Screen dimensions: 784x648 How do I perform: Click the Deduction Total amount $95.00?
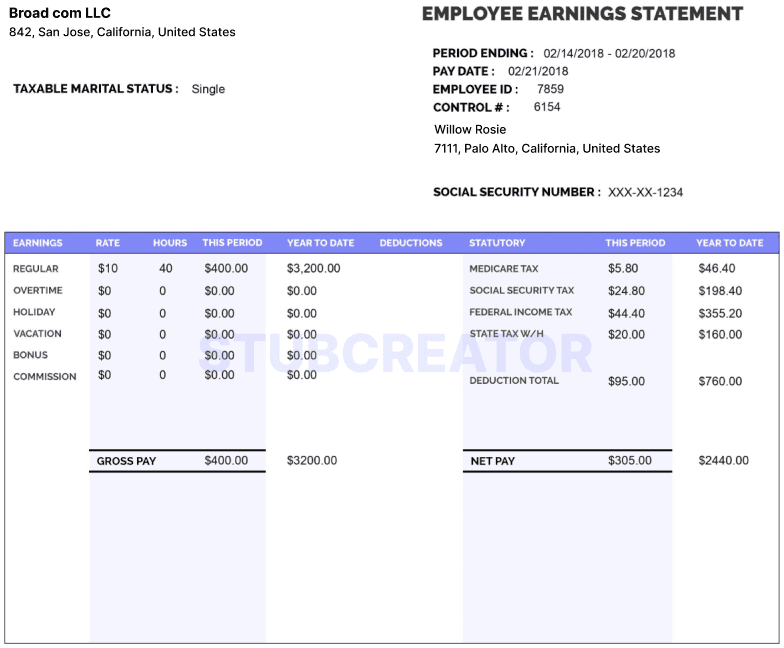pyautogui.click(x=626, y=381)
